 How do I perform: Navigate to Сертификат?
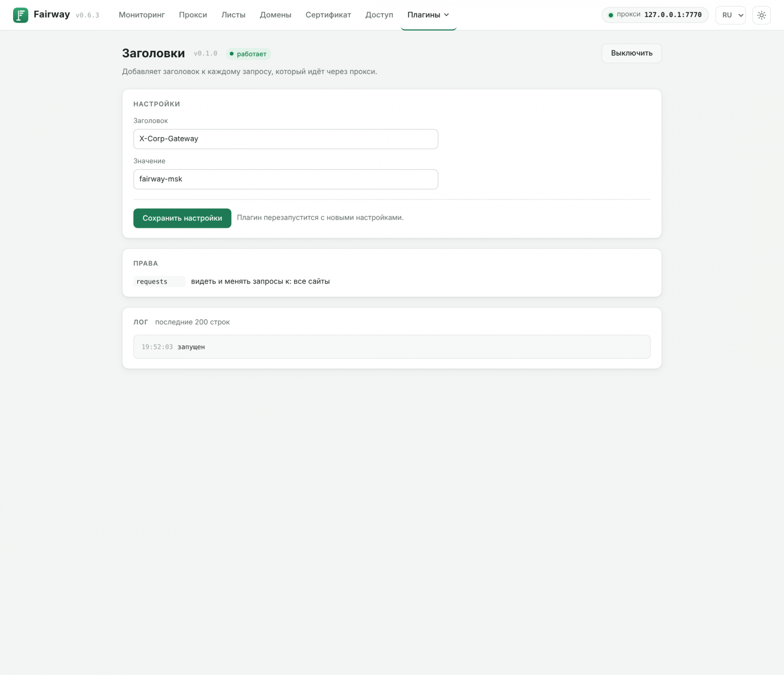pyautogui.click(x=328, y=15)
